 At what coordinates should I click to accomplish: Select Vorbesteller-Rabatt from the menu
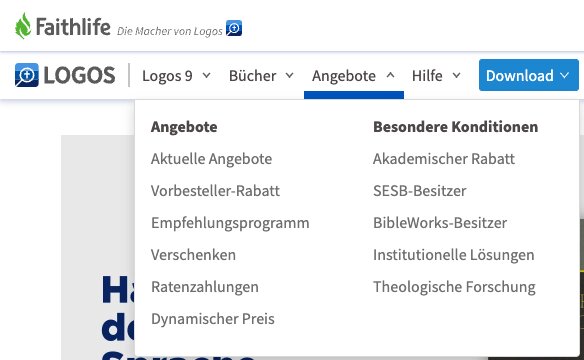[215, 191]
